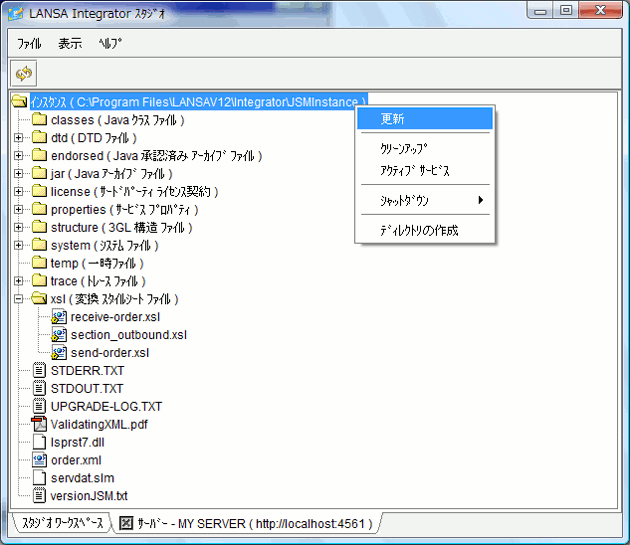This screenshot has height=545, width=630.
Task: Minimize the LANSA Integrator window
Action: [x=540, y=11]
